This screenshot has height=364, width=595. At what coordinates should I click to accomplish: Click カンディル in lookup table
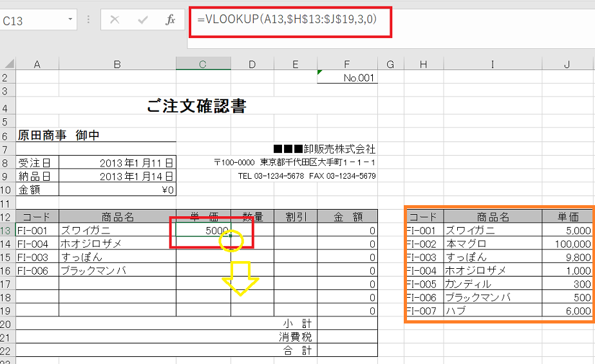tap(493, 284)
